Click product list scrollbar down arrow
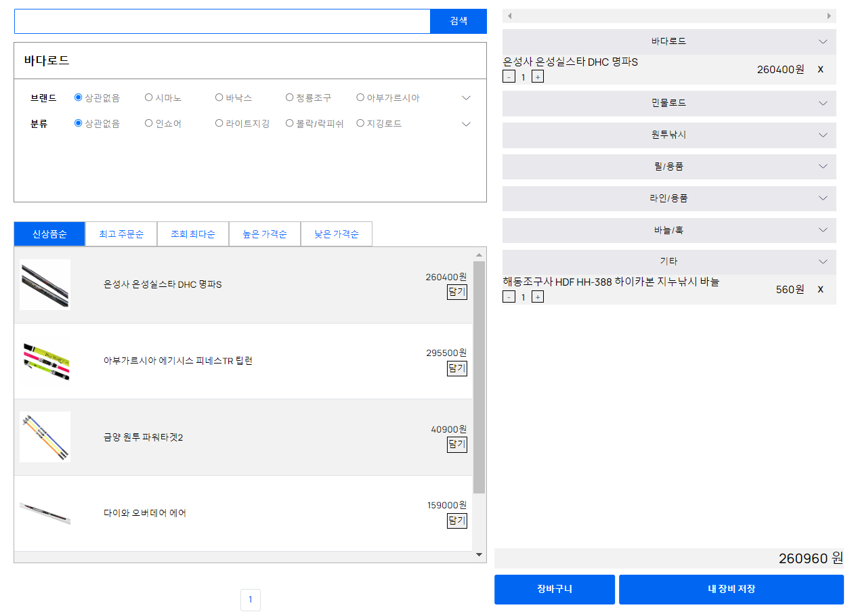Viewport: 854px width, 616px height. pyautogui.click(x=479, y=555)
